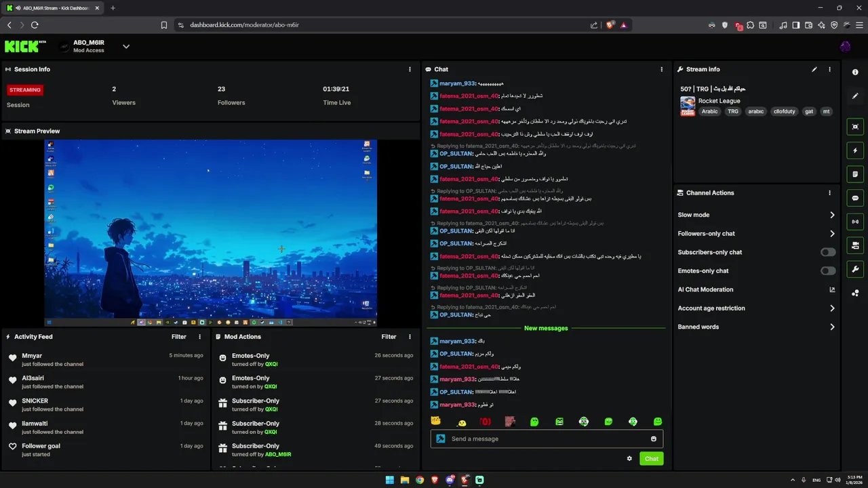Open the Mod Actions three-dot menu
The image size is (868, 488).
click(x=410, y=336)
